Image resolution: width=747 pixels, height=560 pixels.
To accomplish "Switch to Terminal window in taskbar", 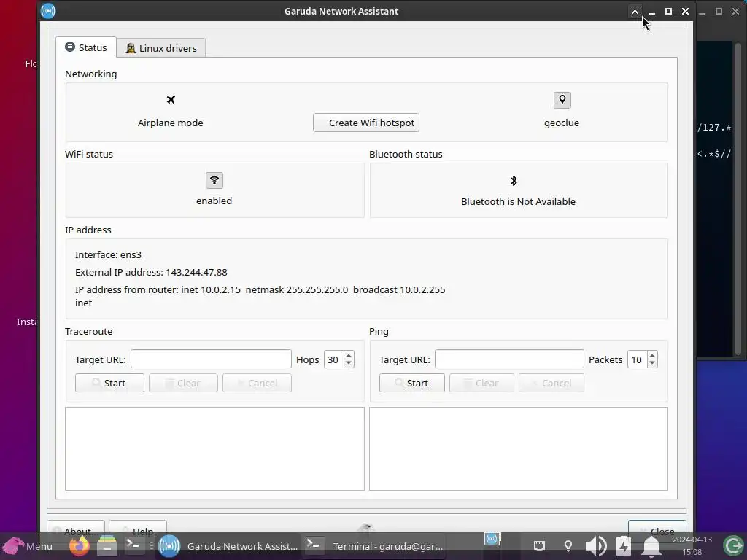I will 374,546.
